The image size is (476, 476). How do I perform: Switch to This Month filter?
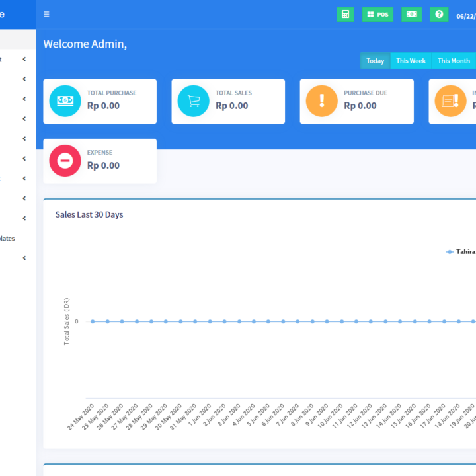coord(454,61)
